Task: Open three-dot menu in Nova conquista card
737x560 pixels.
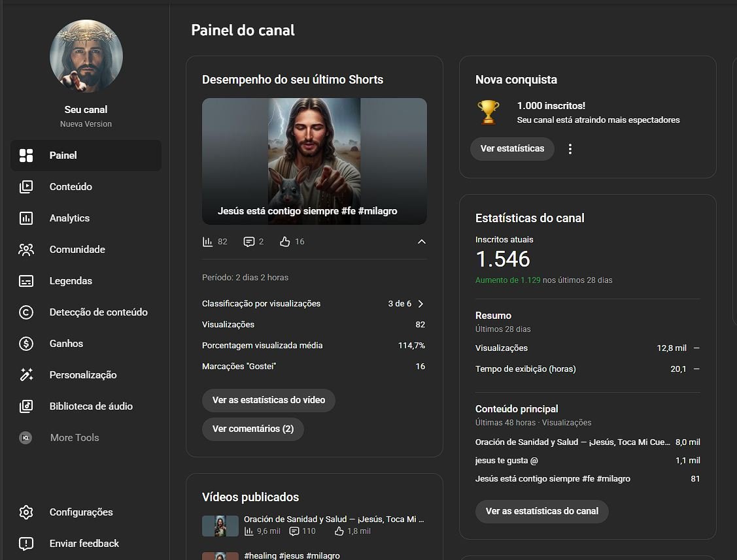Action: (570, 149)
